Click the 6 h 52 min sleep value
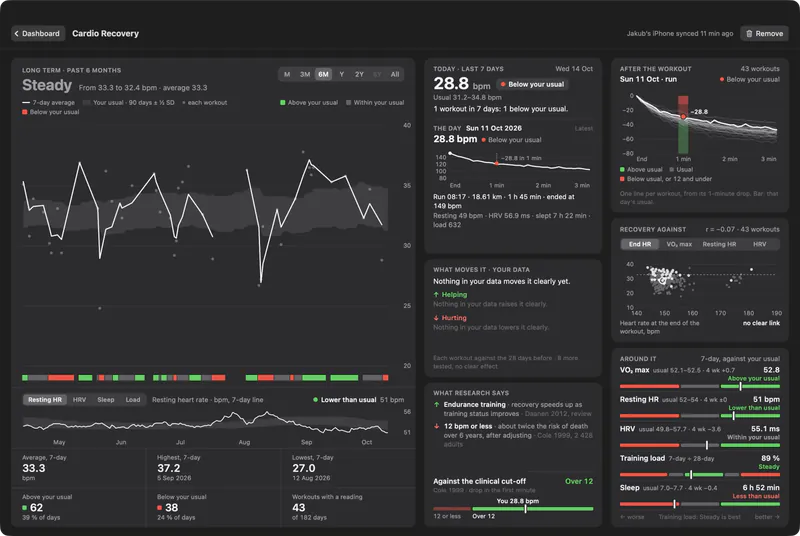The image size is (800, 536). pyautogui.click(x=761, y=488)
